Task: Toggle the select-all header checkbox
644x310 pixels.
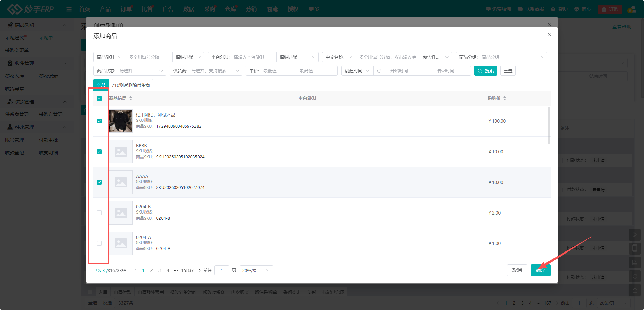Action: 99,99
